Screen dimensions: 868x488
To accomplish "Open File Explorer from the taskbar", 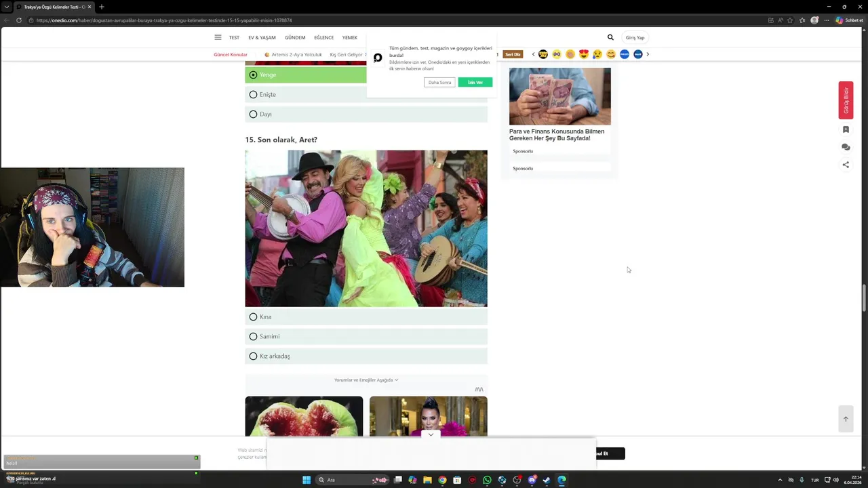I will [427, 480].
